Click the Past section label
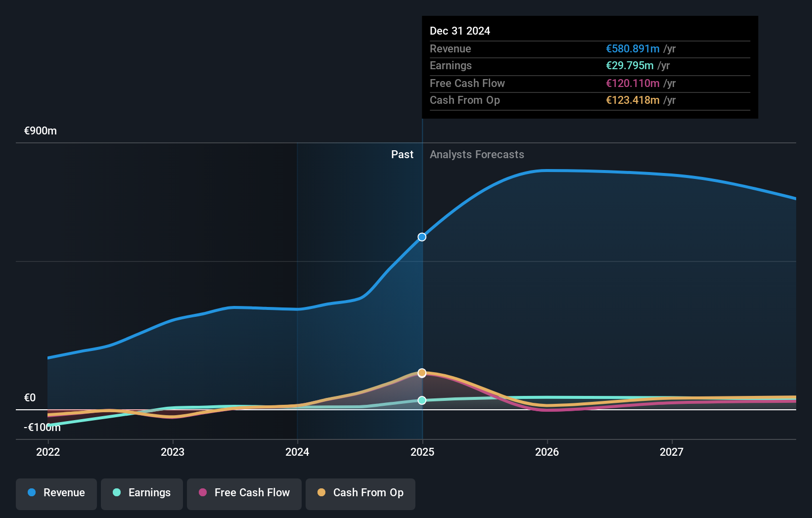The width and height of the screenshot is (812, 518). click(x=402, y=155)
